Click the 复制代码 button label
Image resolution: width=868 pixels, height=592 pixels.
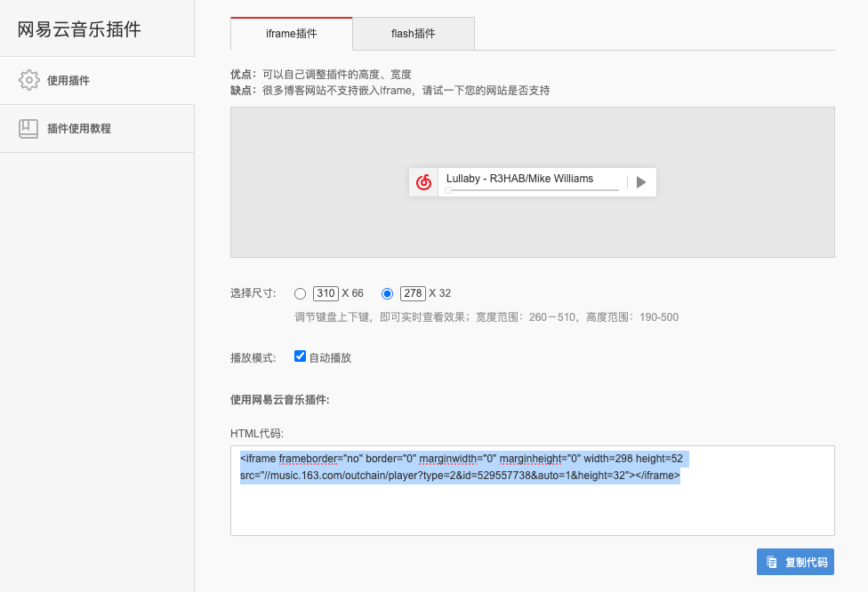point(806,562)
